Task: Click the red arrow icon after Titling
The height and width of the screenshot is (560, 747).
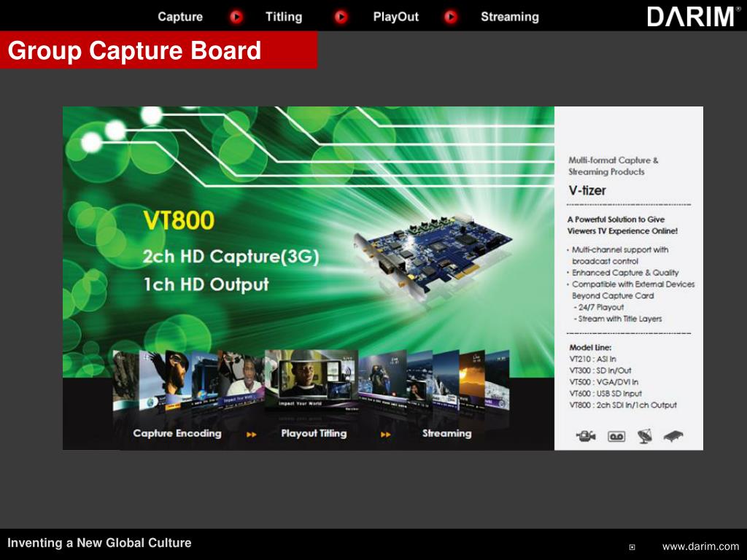Action: (x=341, y=17)
